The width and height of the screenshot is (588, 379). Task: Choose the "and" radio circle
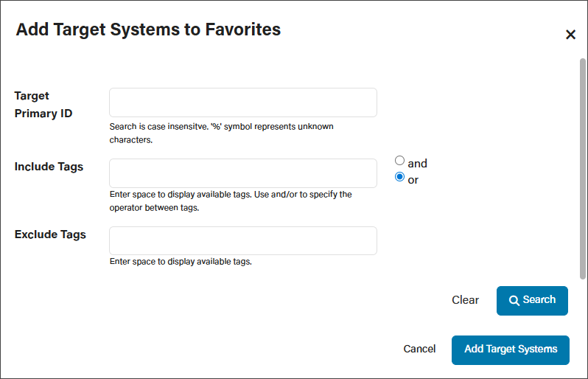(x=400, y=161)
